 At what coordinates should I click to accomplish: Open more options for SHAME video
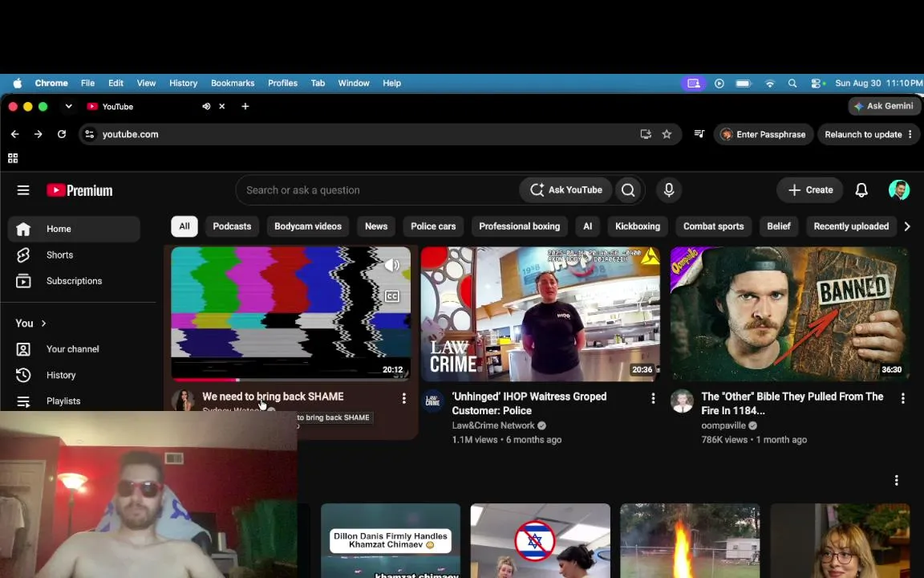[403, 398]
